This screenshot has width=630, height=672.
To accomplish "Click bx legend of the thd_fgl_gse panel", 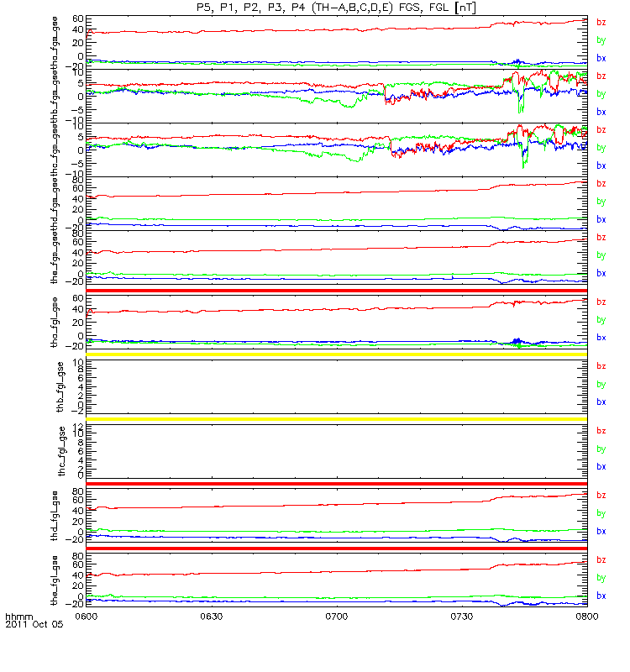I will tap(601, 532).
